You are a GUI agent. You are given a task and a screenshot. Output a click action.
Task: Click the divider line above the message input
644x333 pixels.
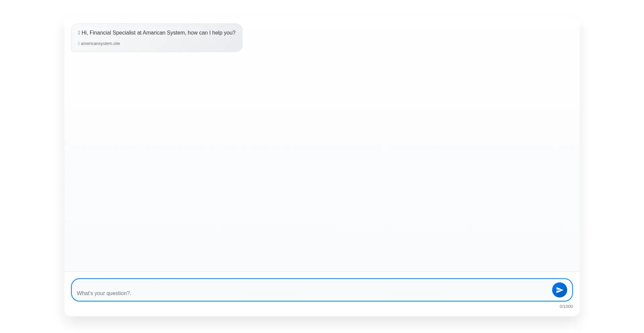(x=322, y=271)
